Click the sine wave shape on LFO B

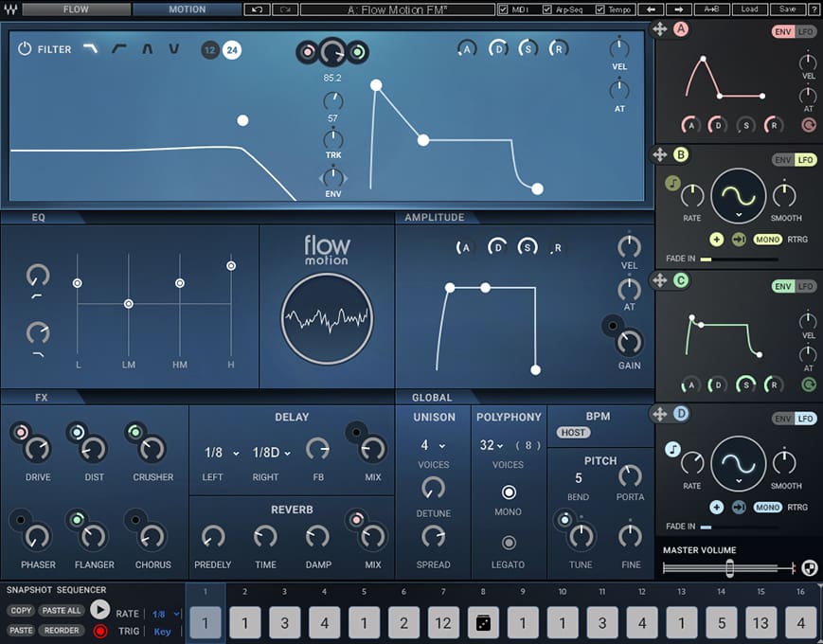pyautogui.click(x=741, y=194)
